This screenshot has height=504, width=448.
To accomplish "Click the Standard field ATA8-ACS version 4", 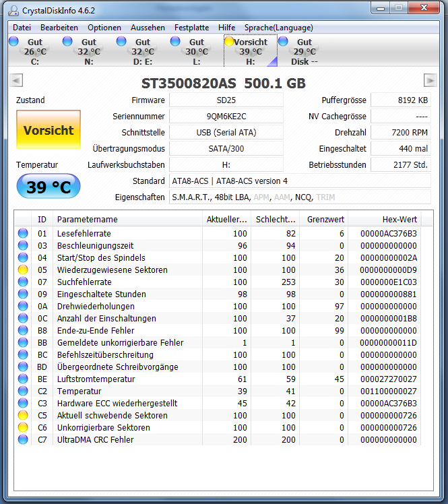I will click(x=300, y=181).
